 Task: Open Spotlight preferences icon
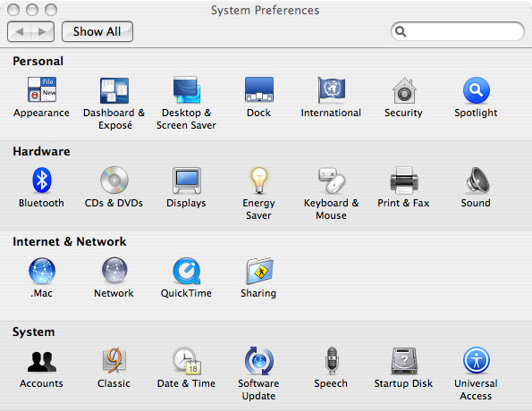(476, 90)
